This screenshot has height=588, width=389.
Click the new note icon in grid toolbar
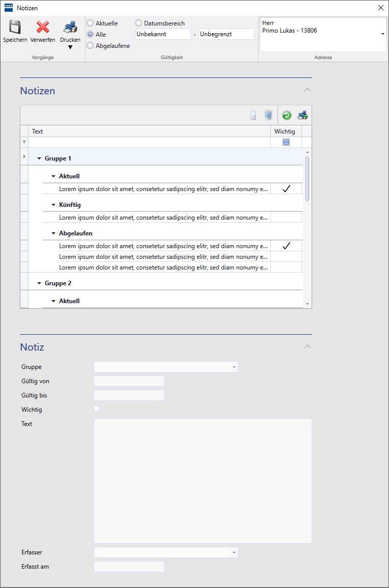[253, 115]
